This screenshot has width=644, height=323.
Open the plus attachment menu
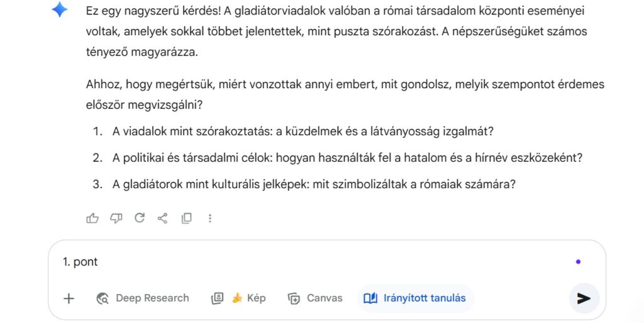click(69, 298)
